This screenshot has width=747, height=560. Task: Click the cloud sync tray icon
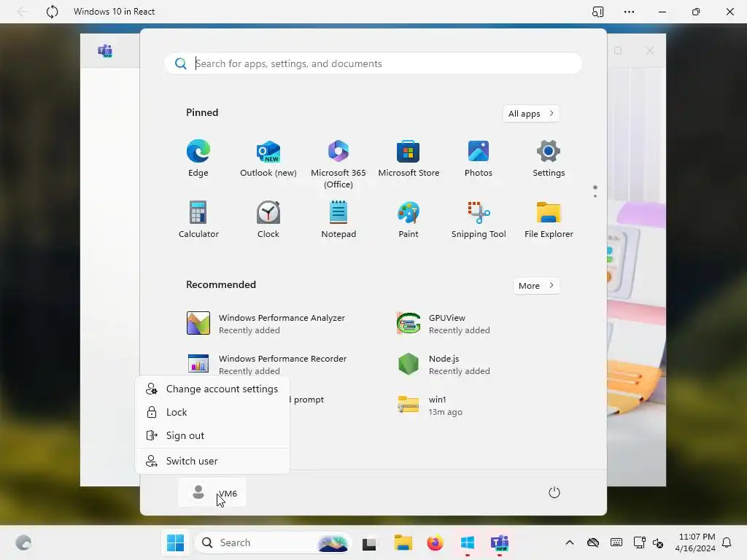click(x=592, y=542)
